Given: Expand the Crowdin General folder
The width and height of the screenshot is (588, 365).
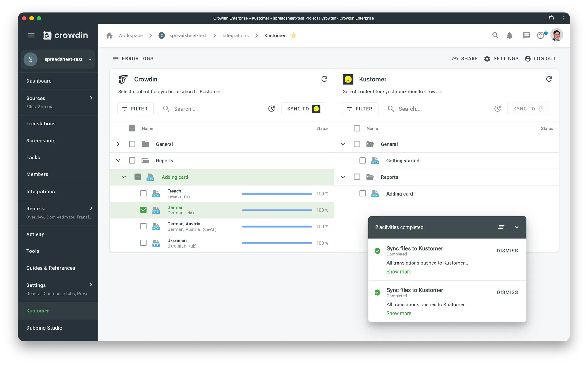Looking at the screenshot, I should (x=118, y=144).
